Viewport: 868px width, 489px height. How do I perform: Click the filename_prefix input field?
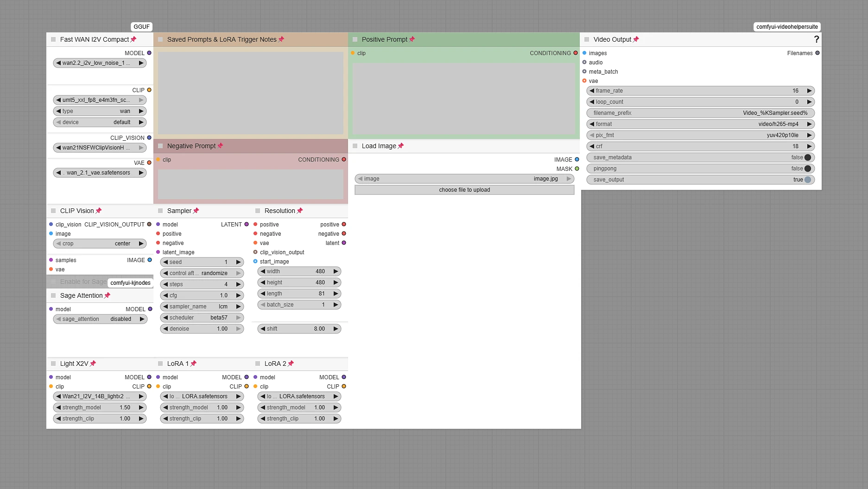pyautogui.click(x=701, y=113)
